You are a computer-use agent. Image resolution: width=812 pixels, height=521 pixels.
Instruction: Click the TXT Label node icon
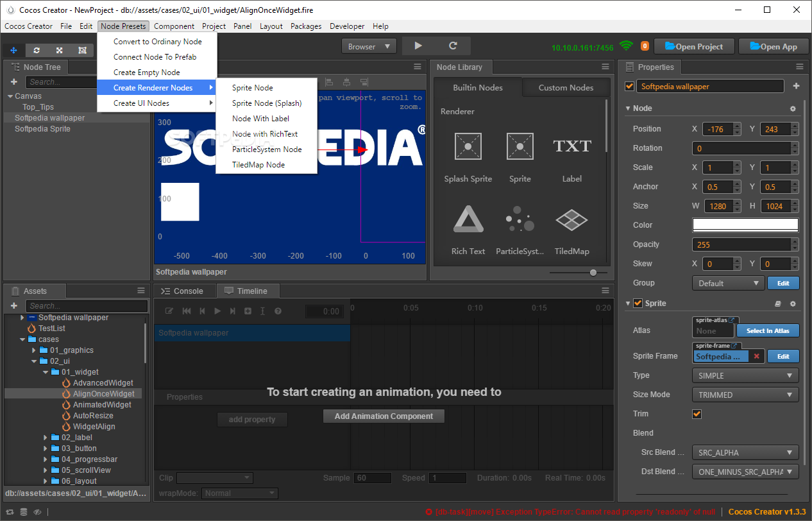(x=572, y=146)
